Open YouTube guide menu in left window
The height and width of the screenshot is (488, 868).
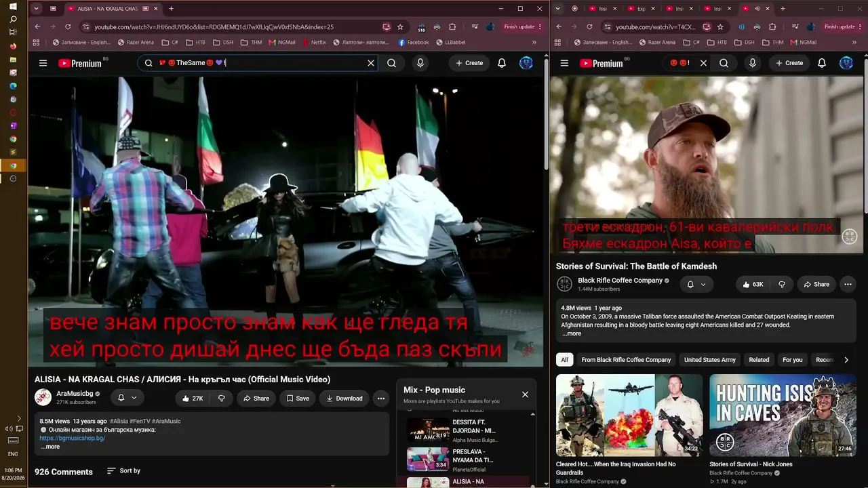point(43,63)
